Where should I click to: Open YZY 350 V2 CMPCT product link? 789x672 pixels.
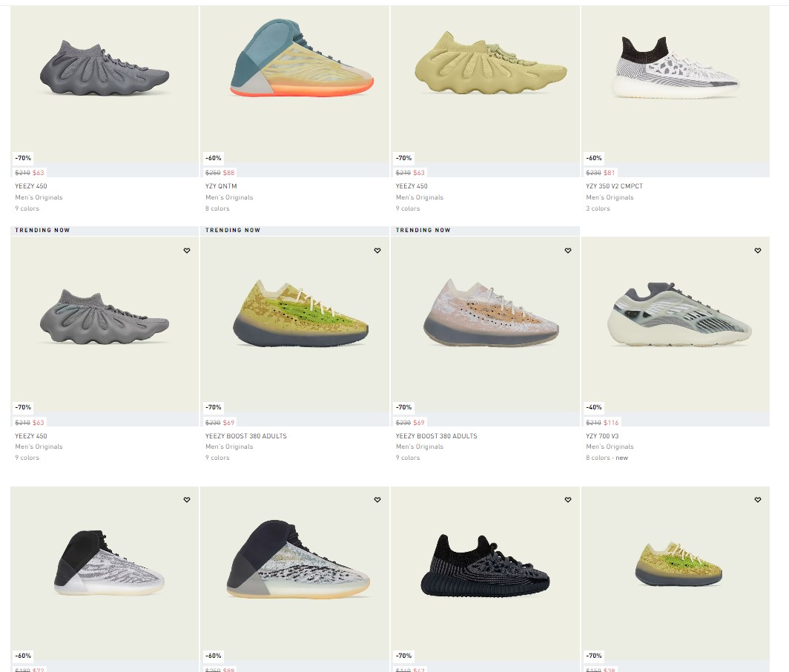(x=614, y=186)
